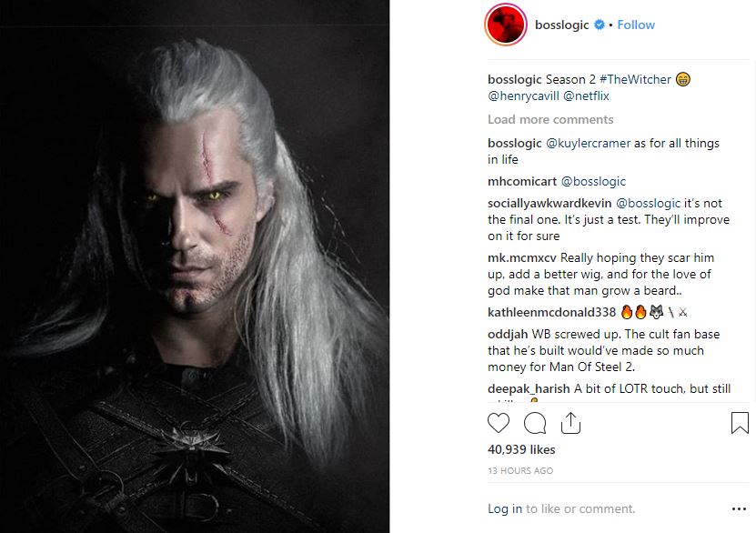Screen dimensions: 756x533
Task: Click the speech bubble Comment icon
Action: point(535,423)
